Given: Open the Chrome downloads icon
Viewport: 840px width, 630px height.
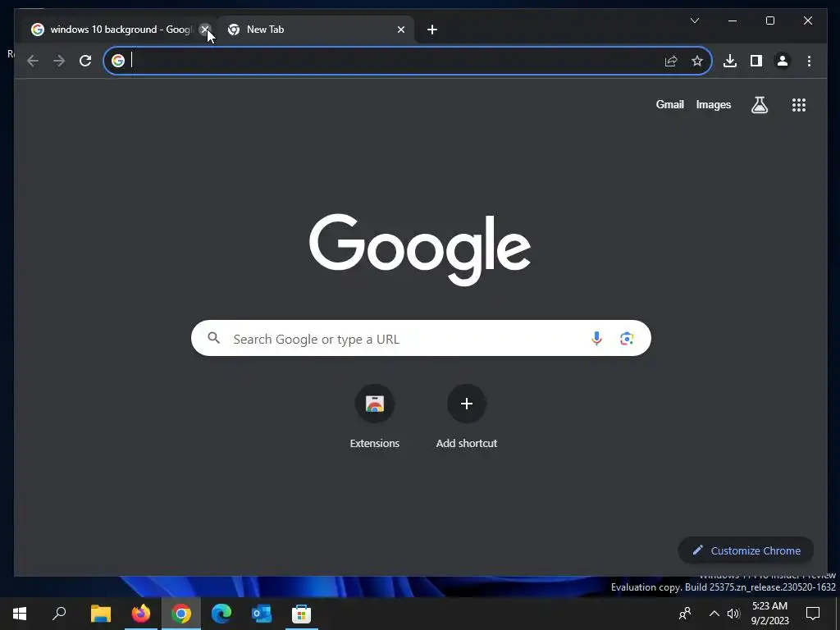Looking at the screenshot, I should [x=729, y=61].
